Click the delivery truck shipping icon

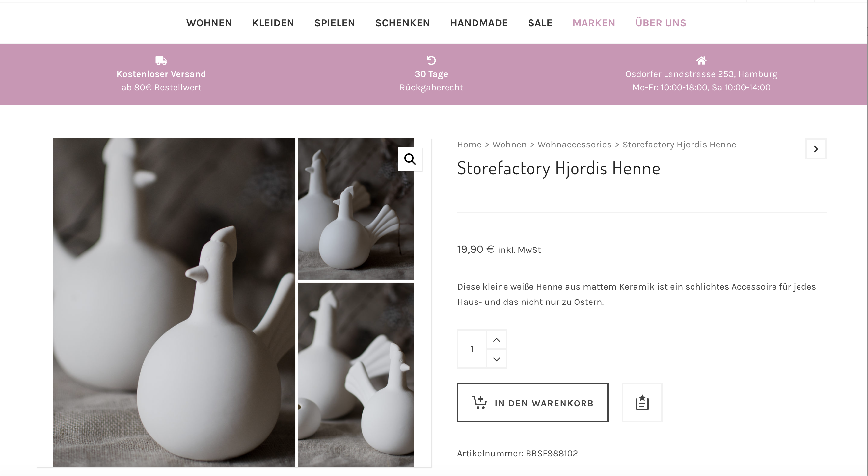(161, 60)
